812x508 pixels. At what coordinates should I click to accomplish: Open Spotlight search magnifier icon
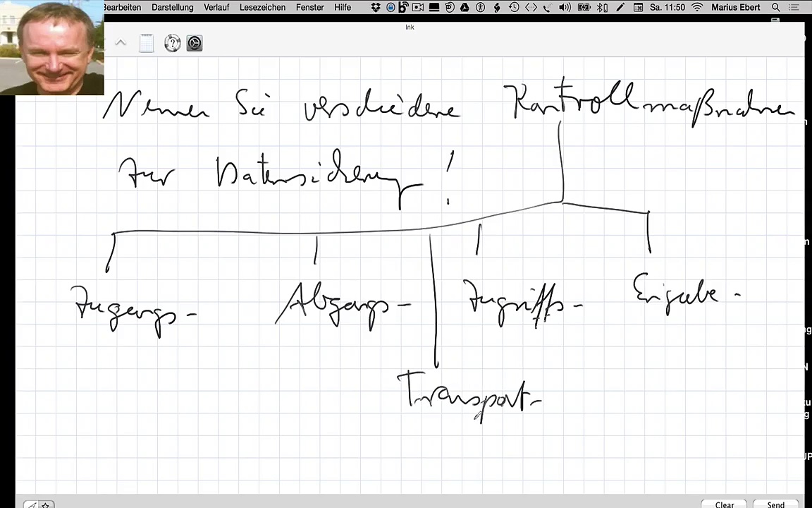click(x=776, y=7)
